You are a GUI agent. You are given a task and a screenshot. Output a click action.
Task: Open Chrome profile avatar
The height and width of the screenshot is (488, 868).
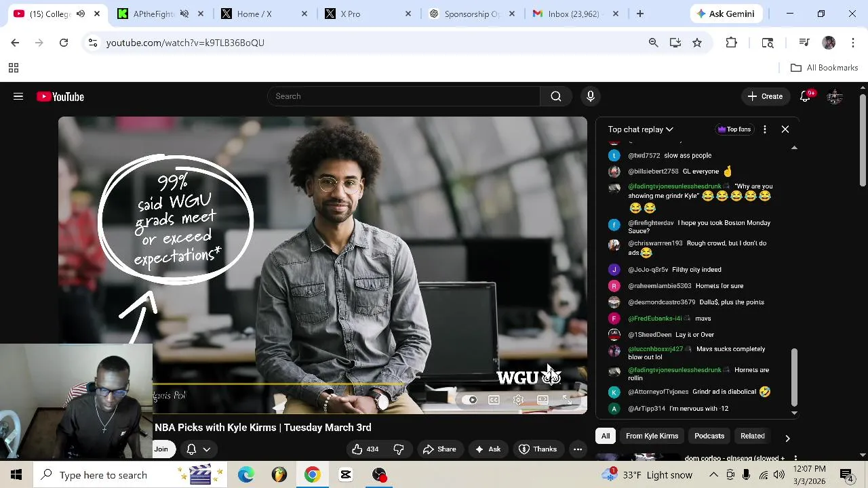point(829,43)
